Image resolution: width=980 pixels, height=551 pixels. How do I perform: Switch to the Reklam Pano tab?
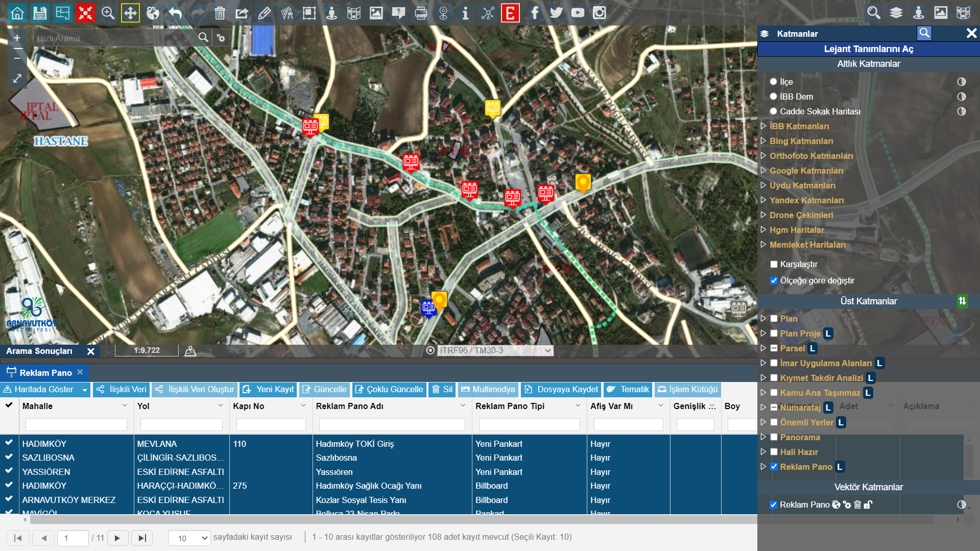pos(45,373)
